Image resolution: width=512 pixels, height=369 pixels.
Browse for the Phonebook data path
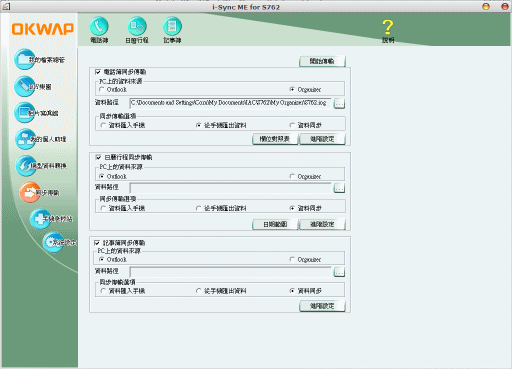pos(339,103)
